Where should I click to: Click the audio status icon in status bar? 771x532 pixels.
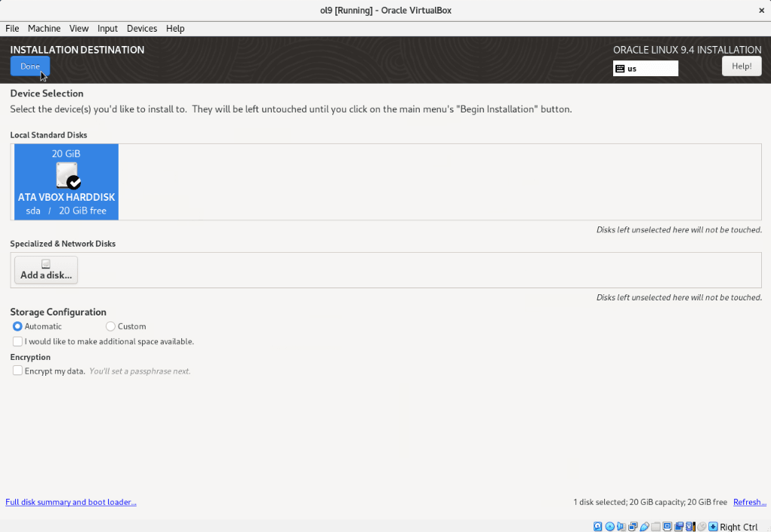[621, 527]
